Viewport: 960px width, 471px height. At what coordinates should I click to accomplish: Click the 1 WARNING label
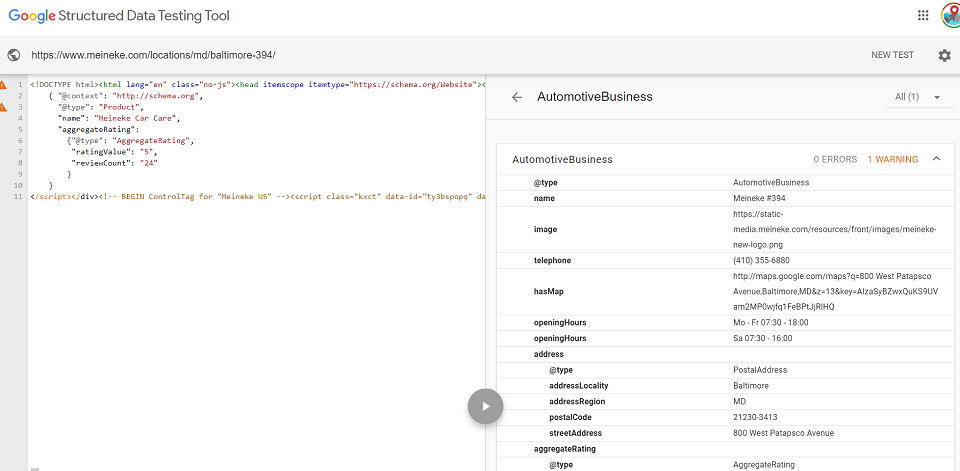(x=892, y=159)
